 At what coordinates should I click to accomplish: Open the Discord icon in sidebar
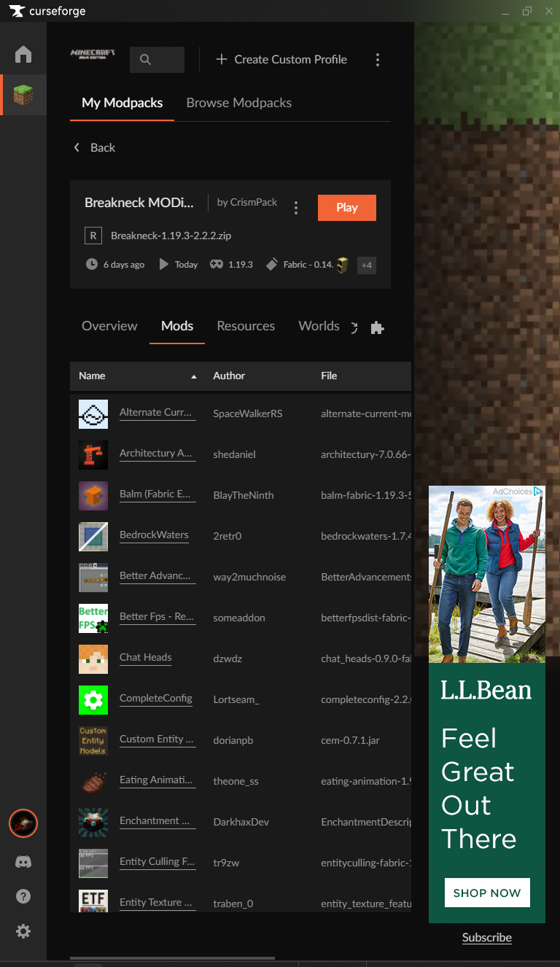point(23,862)
